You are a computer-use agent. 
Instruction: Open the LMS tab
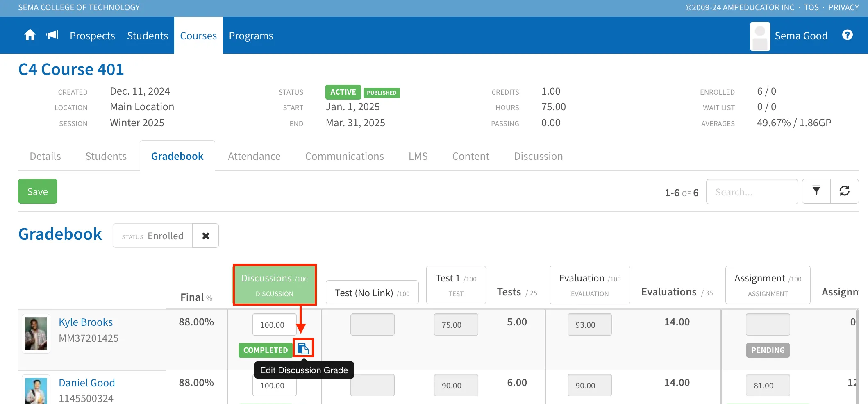(418, 156)
